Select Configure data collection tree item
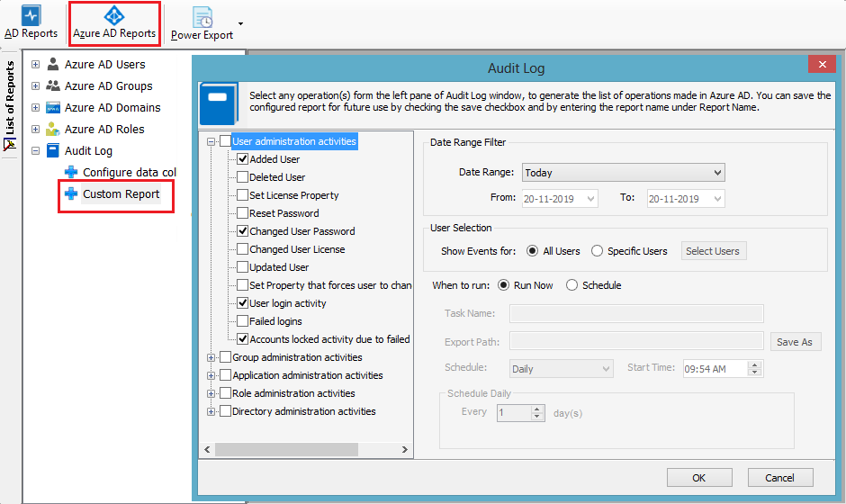Image resolution: width=846 pixels, height=504 pixels. point(130,172)
